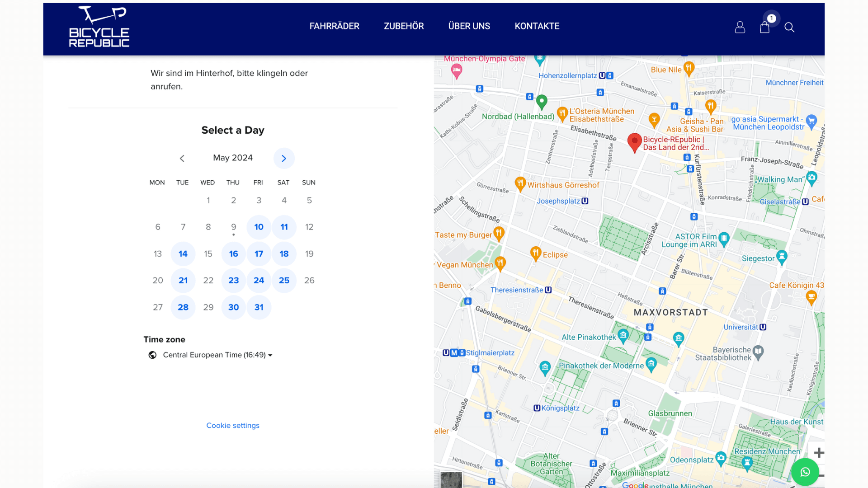868x488 pixels.
Task: Select Pinakothek der Moderne museum marker
Action: point(651,365)
